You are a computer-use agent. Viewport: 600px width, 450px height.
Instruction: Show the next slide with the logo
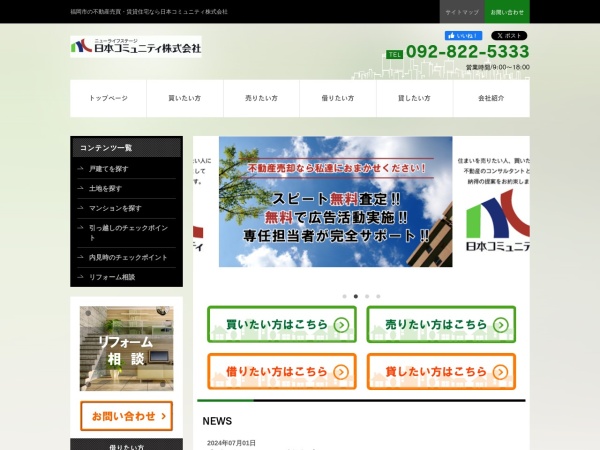click(491, 202)
